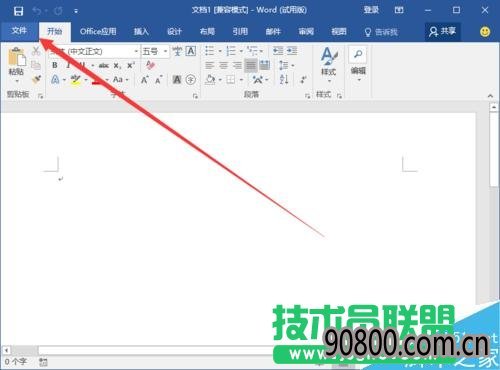Open the font group dialog launcher
500x370 pixels.
(195, 96)
